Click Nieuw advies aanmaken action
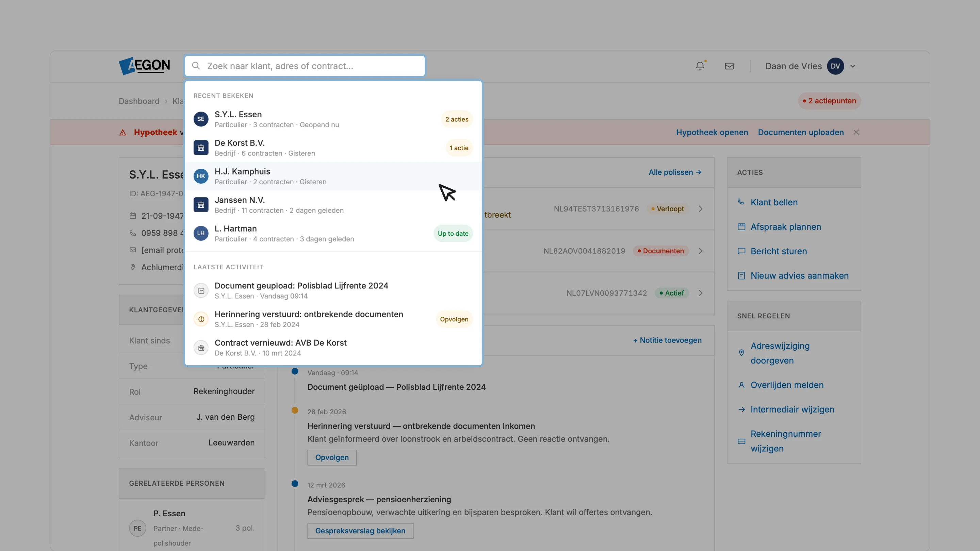980x551 pixels. coord(800,276)
